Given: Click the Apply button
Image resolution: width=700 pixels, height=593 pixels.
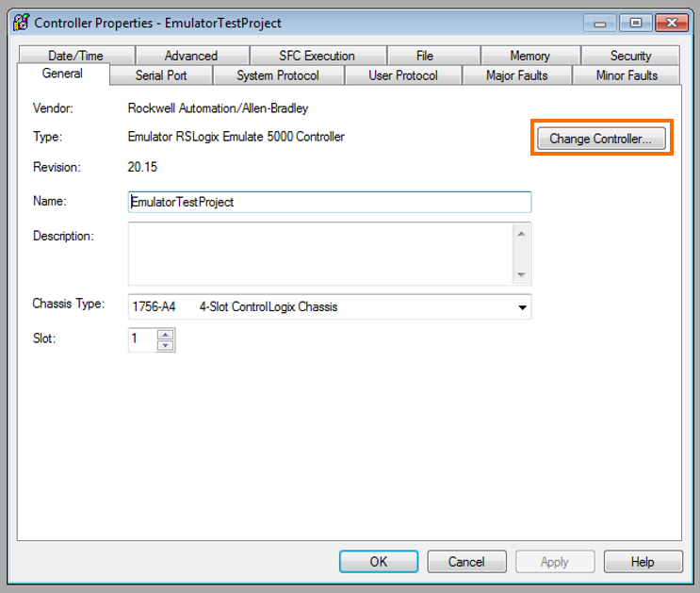Looking at the screenshot, I should (555, 561).
